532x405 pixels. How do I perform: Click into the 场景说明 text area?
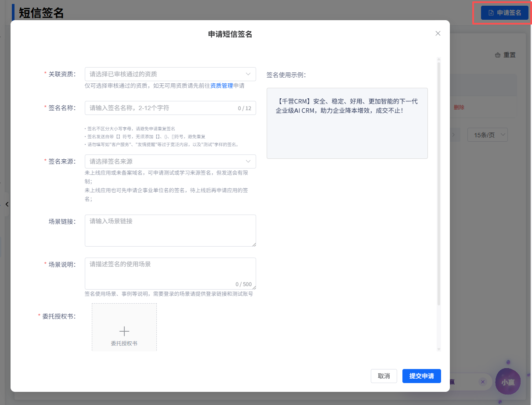click(170, 272)
